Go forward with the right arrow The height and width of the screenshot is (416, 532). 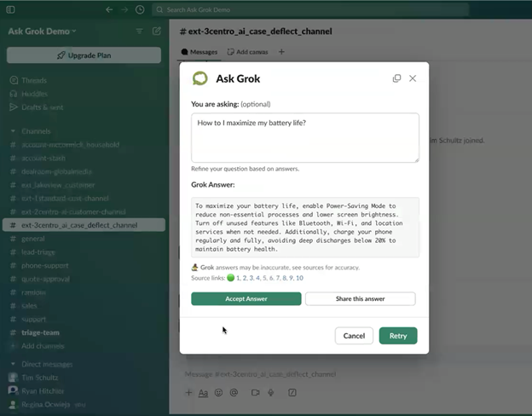point(124,9)
